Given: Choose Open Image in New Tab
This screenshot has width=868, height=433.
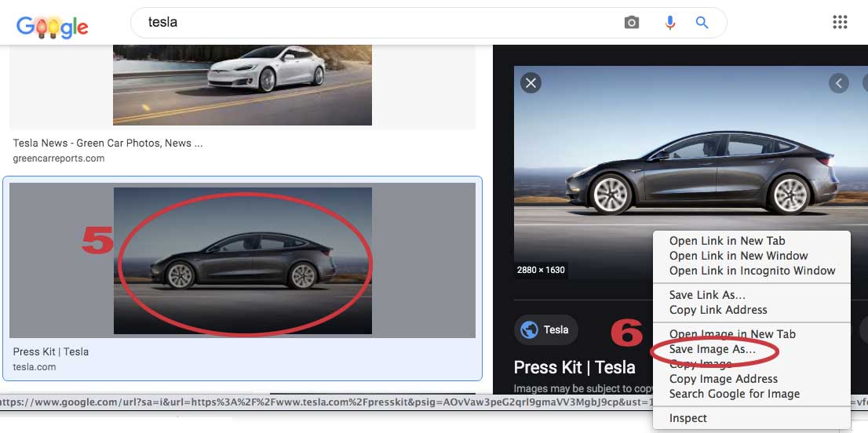Looking at the screenshot, I should [x=732, y=334].
